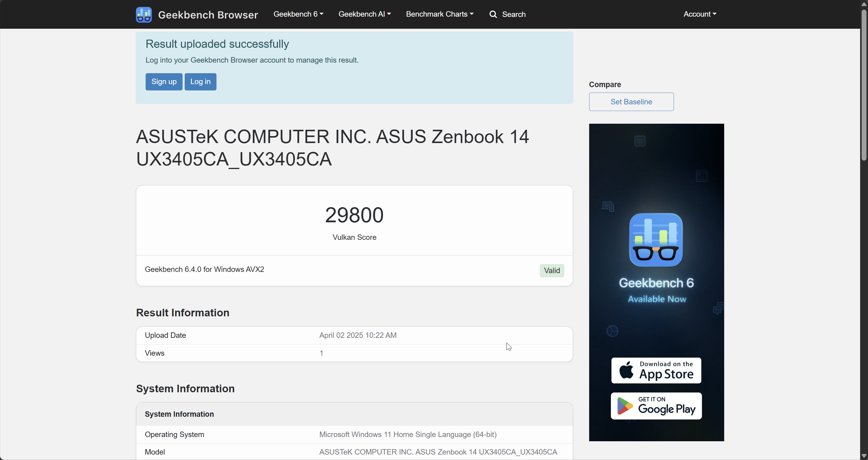
Task: Click the ASUS Zenbook 14 page title
Action: [332, 148]
